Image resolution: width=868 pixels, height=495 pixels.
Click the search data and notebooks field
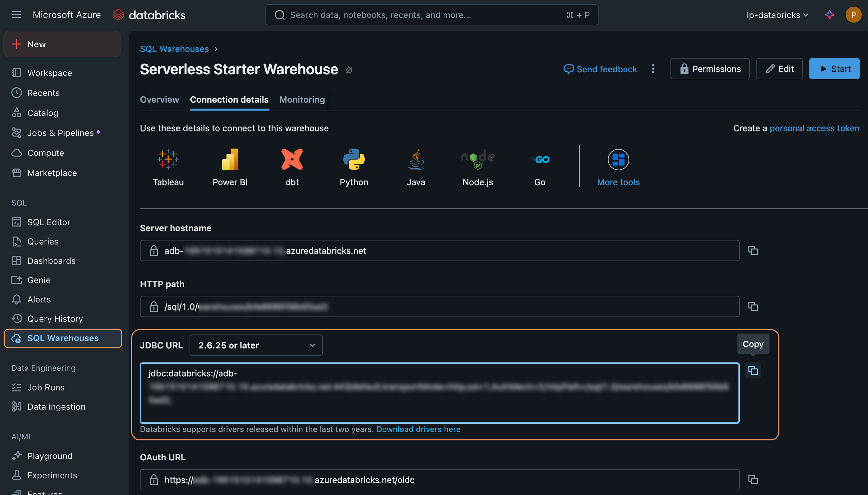coord(432,15)
